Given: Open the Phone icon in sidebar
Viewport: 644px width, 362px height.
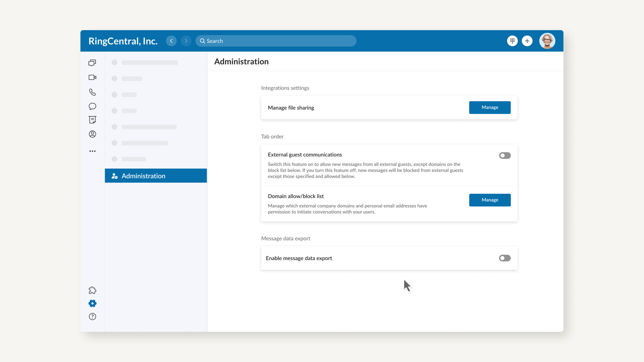Looking at the screenshot, I should tap(92, 92).
